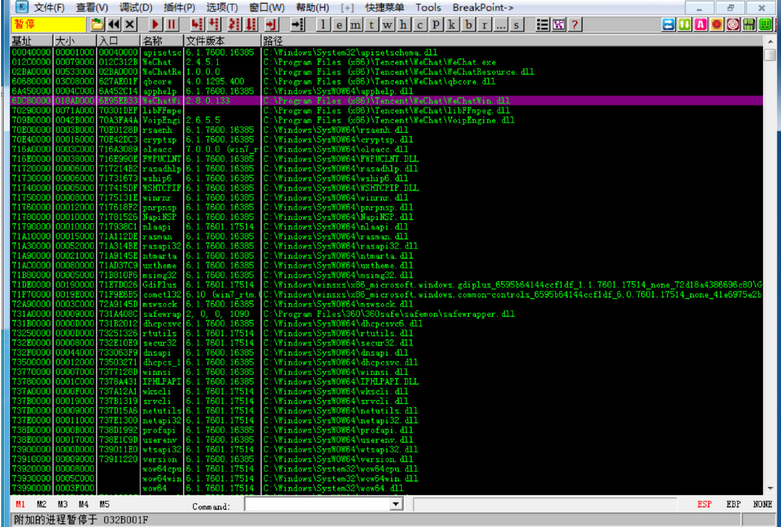This screenshot has height=527, width=781.
Task: Click the Step over toolbar icon
Action: click(x=214, y=24)
